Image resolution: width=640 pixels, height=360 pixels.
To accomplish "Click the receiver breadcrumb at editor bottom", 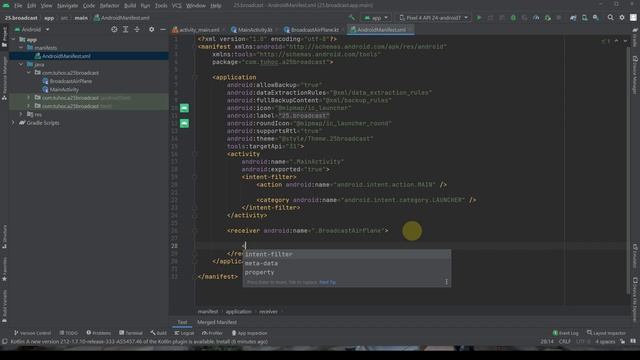I will (x=268, y=311).
